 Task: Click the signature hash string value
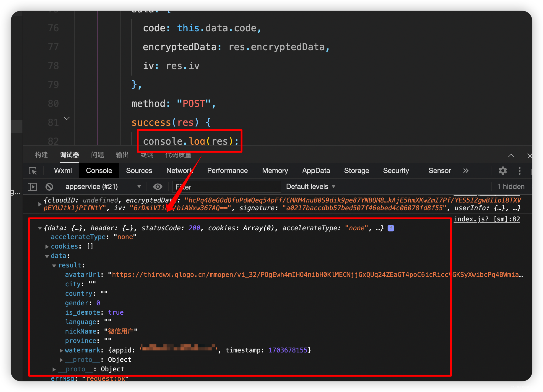[364, 208]
